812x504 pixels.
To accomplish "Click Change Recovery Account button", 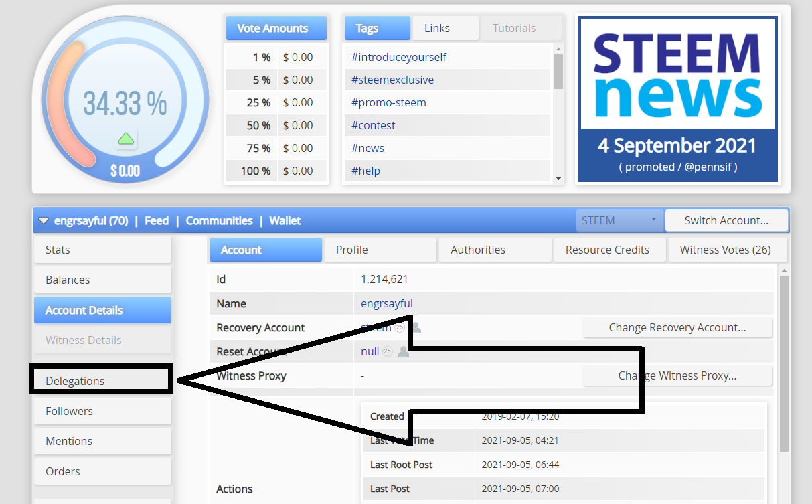I will [677, 327].
